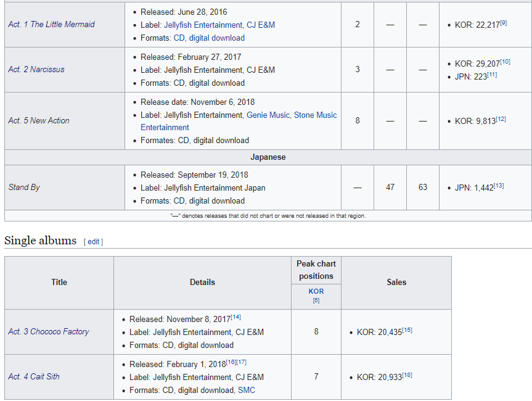The width and height of the screenshot is (532, 401).
Task: Open the Act. 3 Chococo Factory link
Action: (x=49, y=332)
